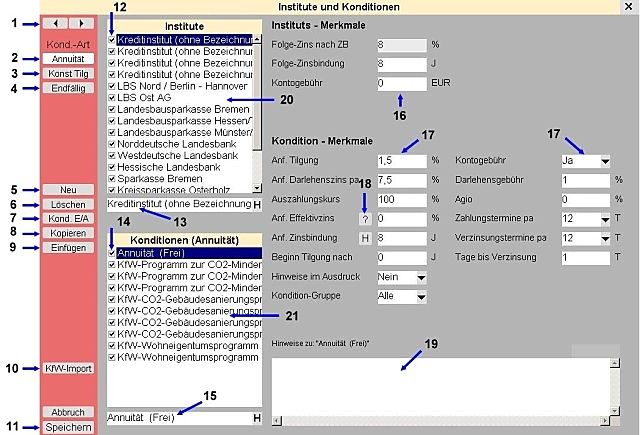This screenshot has width=640, height=435.
Task: Open the Verzinsungstermine pa dropdown
Action: pyautogui.click(x=605, y=239)
